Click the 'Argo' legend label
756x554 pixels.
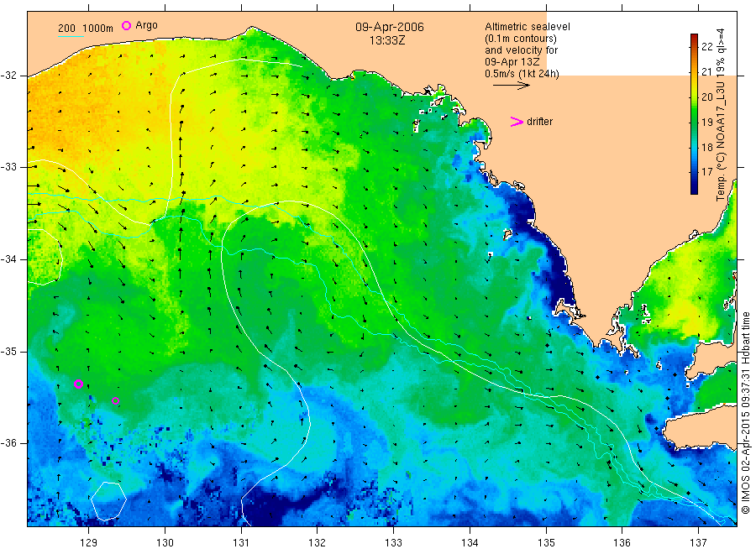click(x=146, y=25)
